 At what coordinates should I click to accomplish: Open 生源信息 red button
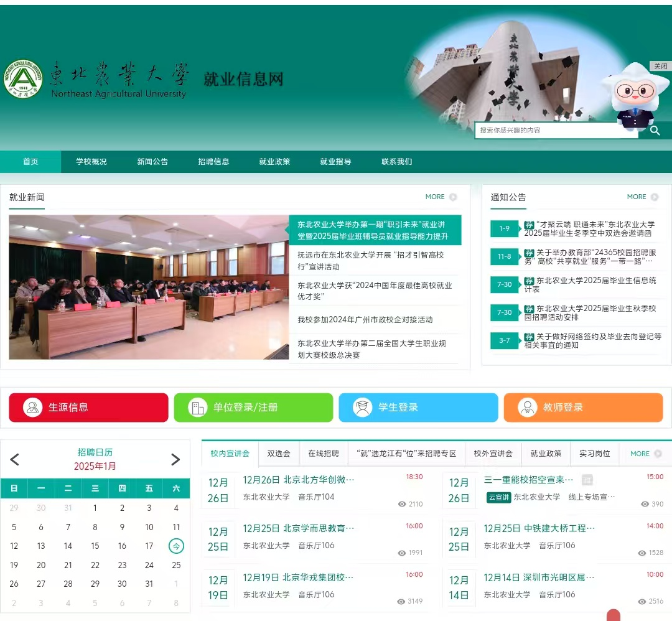pos(88,408)
